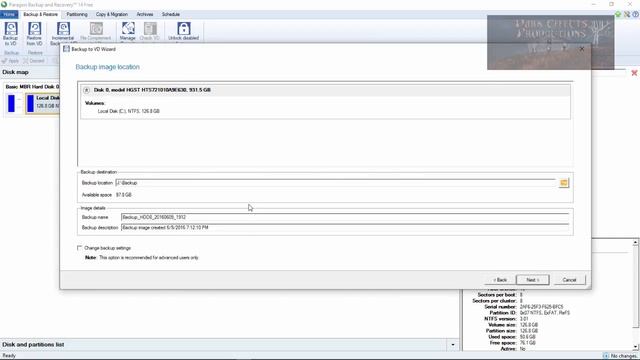Click the Backup description input field

345,227
